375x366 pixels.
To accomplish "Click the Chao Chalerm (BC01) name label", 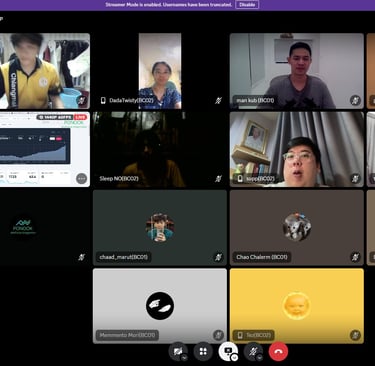I will click(262, 257).
